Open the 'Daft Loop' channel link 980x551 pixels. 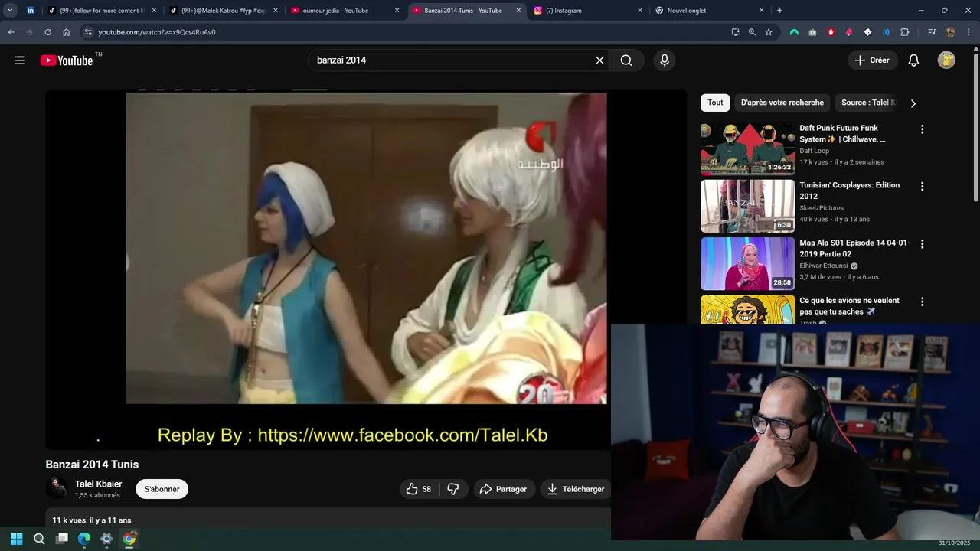pos(814,151)
